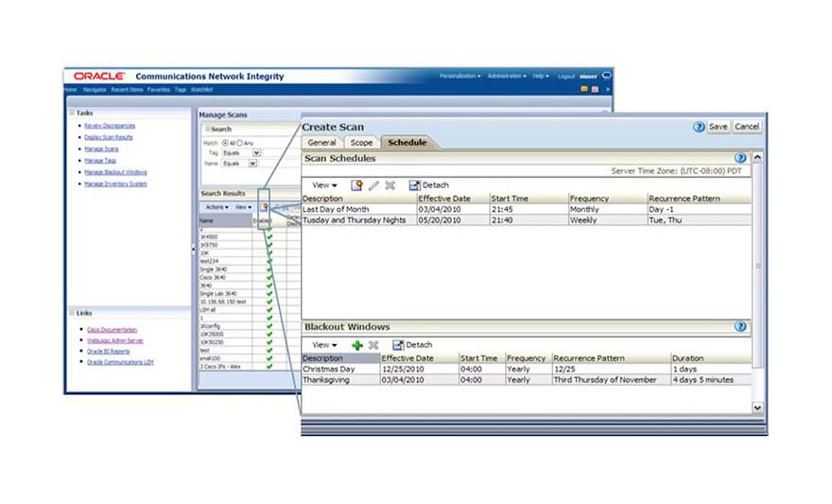Add a blackout window with green plus icon
Screen dimensions: 832x504
point(357,345)
